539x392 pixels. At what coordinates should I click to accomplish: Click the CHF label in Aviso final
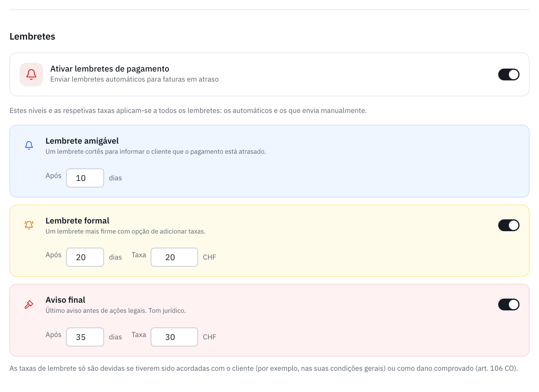coord(210,337)
